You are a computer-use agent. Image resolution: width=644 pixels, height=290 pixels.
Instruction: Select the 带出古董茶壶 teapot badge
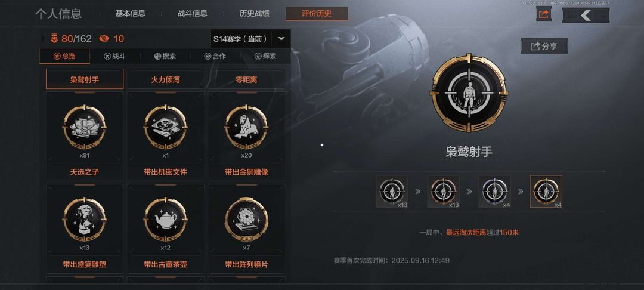pos(166,220)
